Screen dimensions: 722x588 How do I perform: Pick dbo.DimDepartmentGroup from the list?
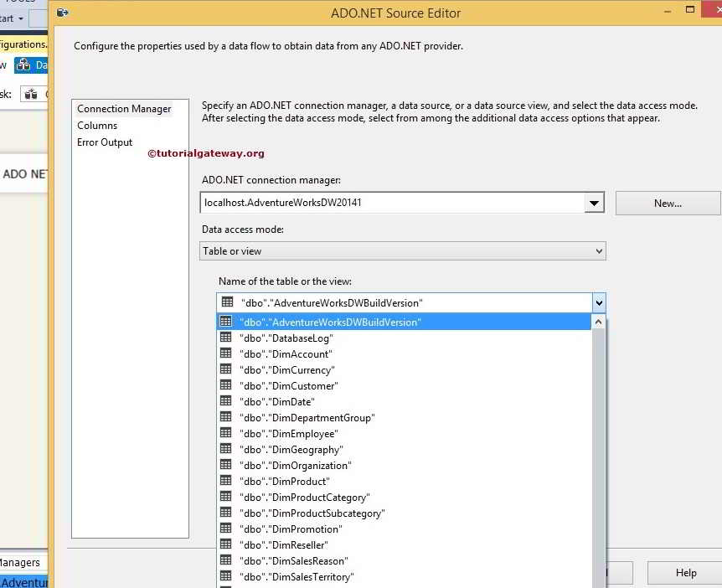(404, 418)
